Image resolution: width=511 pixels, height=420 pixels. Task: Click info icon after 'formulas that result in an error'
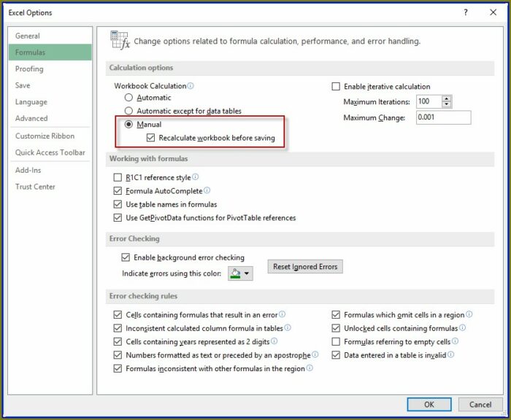pyautogui.click(x=283, y=314)
